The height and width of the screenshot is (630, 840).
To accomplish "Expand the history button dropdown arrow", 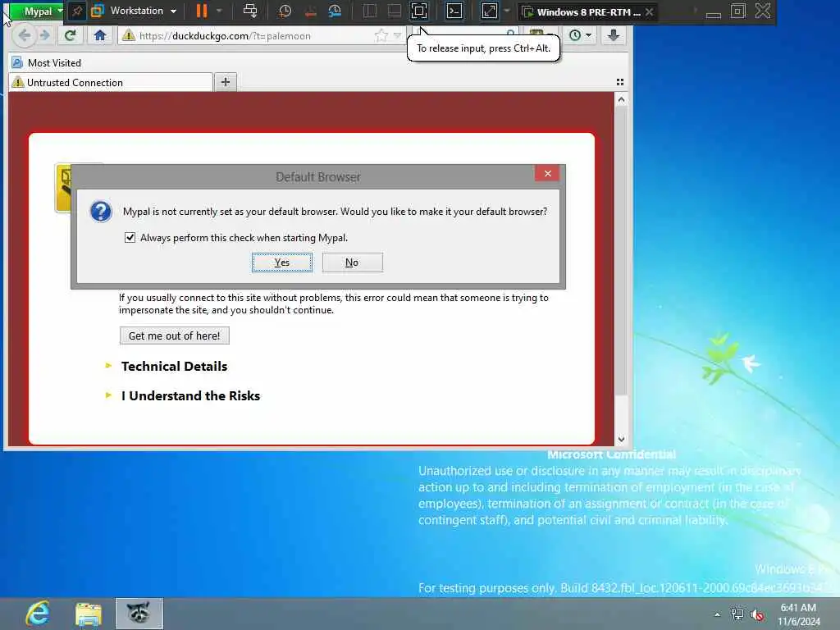I will [589, 35].
